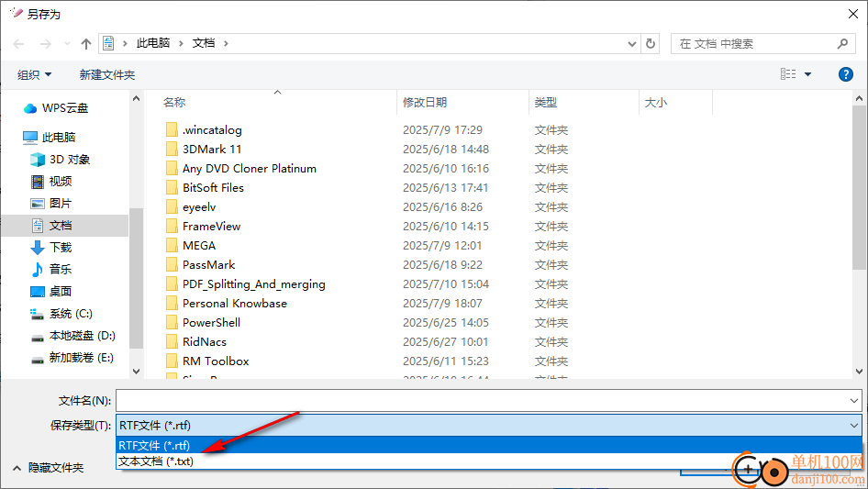Click the BitSoft Files folder icon

click(x=172, y=188)
